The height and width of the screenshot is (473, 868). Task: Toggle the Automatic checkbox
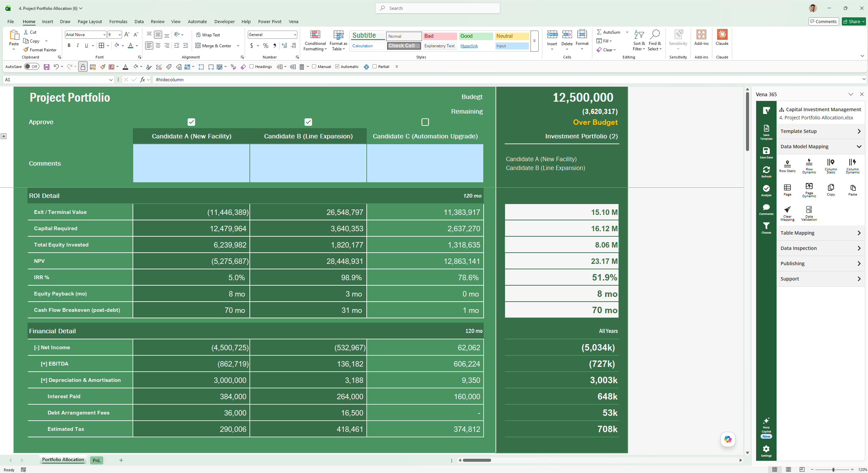pos(337,66)
